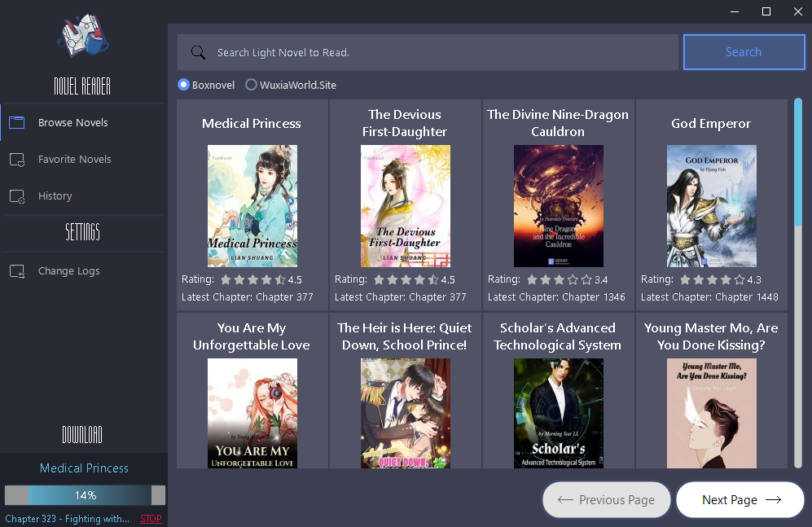Click the Browse Novels sidebar icon

tap(16, 123)
